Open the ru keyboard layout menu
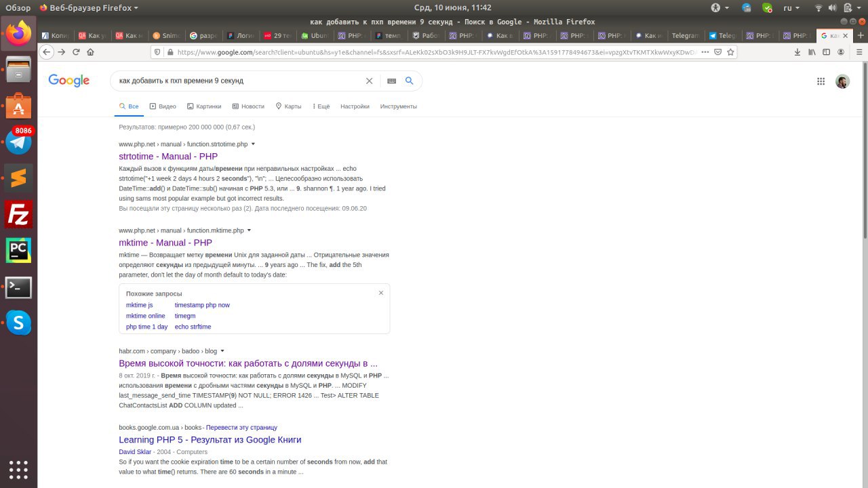This screenshot has height=488, width=868. pyautogui.click(x=791, y=8)
